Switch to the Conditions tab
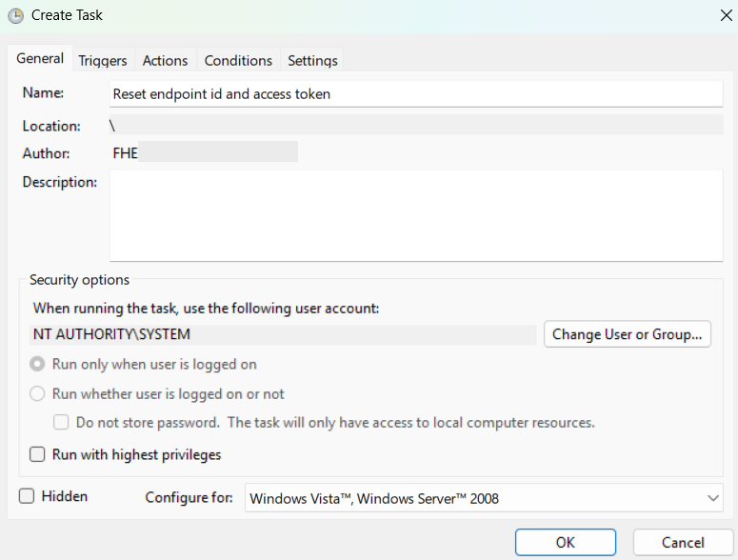The image size is (738, 560). [x=238, y=60]
